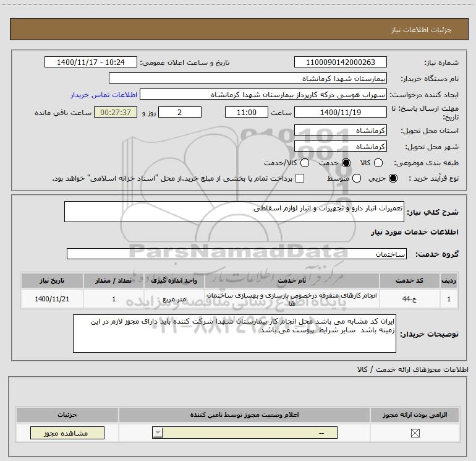Screen dimensions: 476x461
Task: Click the نام خدمت column header
Action: 292,280
